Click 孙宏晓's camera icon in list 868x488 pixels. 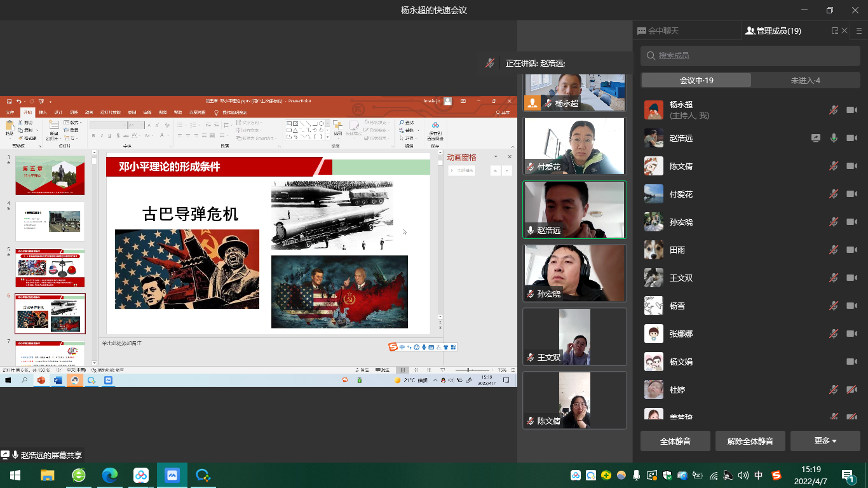pyautogui.click(x=851, y=222)
